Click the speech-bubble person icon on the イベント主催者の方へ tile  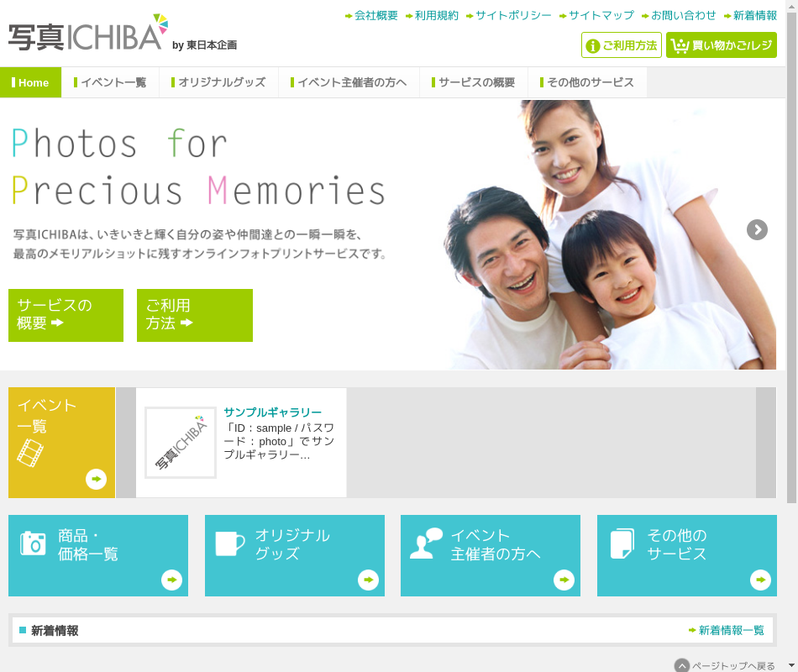[x=426, y=543]
